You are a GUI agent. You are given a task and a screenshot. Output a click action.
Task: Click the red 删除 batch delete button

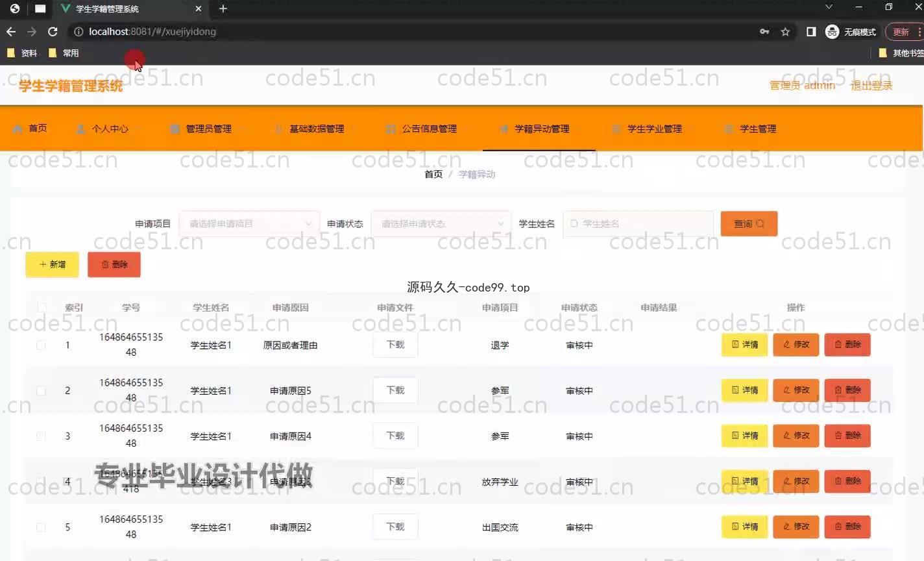pyautogui.click(x=114, y=264)
